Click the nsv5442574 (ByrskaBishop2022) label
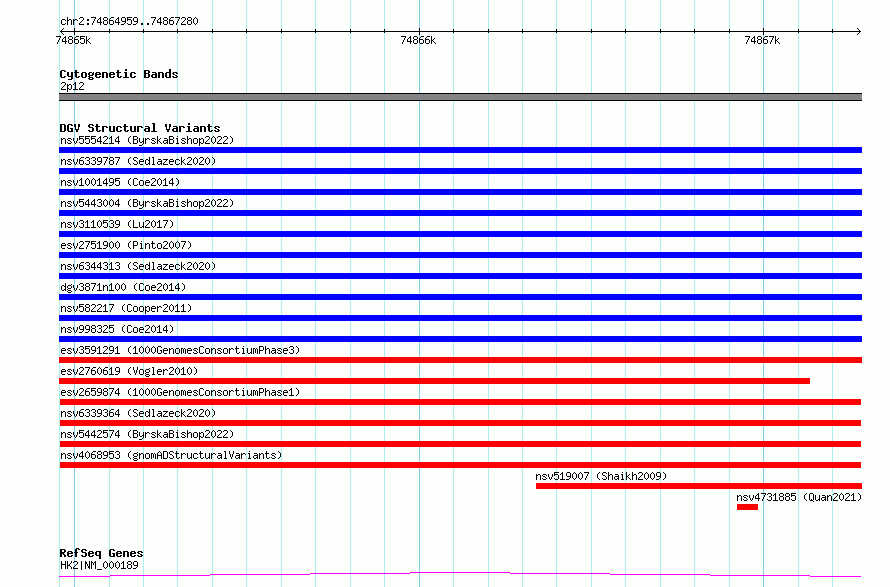 click(147, 434)
